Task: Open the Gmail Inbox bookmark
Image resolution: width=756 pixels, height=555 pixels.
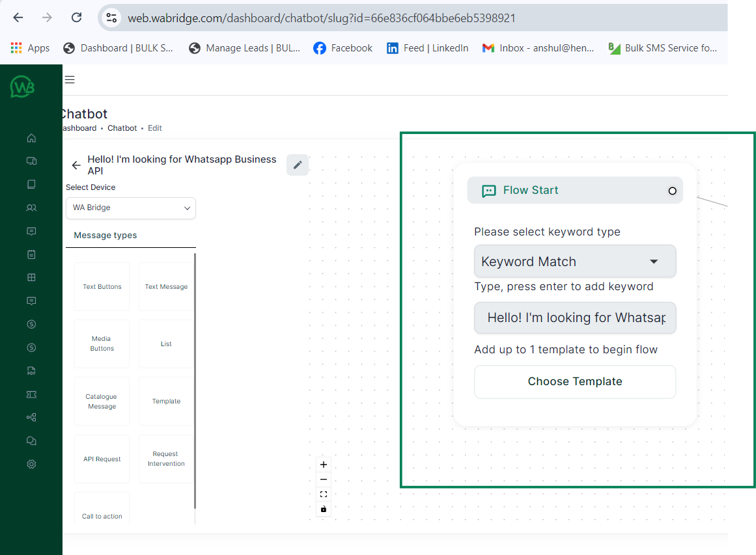Action: (x=538, y=47)
